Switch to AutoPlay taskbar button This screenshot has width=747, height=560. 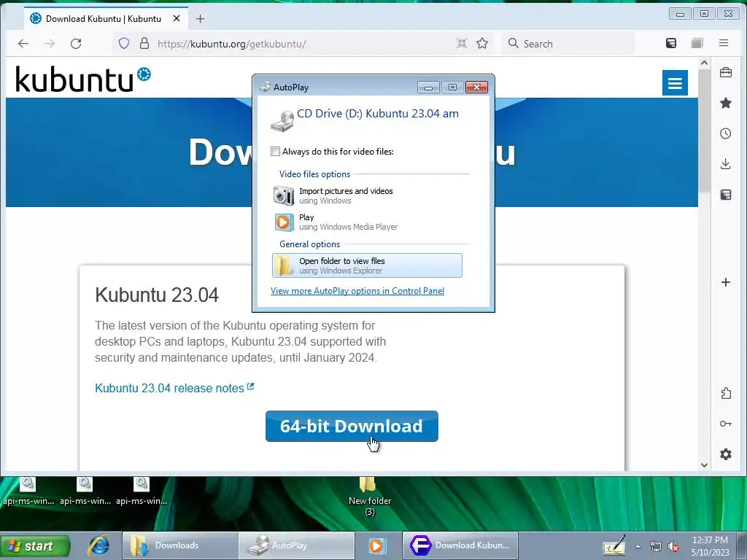[296, 545]
